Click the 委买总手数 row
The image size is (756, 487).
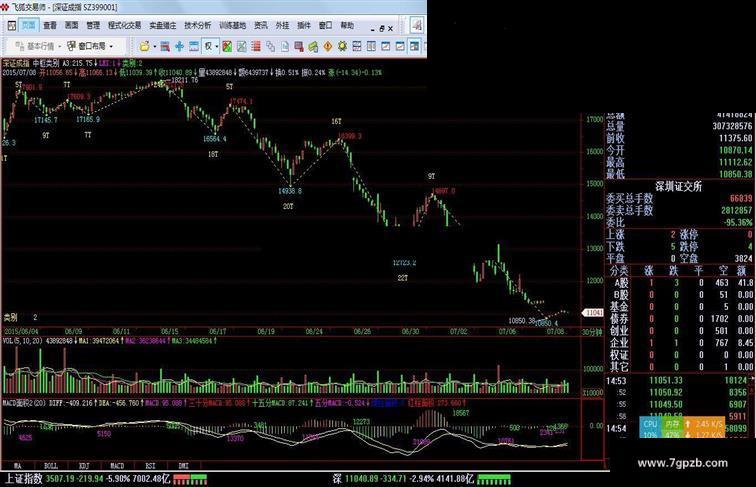point(679,198)
